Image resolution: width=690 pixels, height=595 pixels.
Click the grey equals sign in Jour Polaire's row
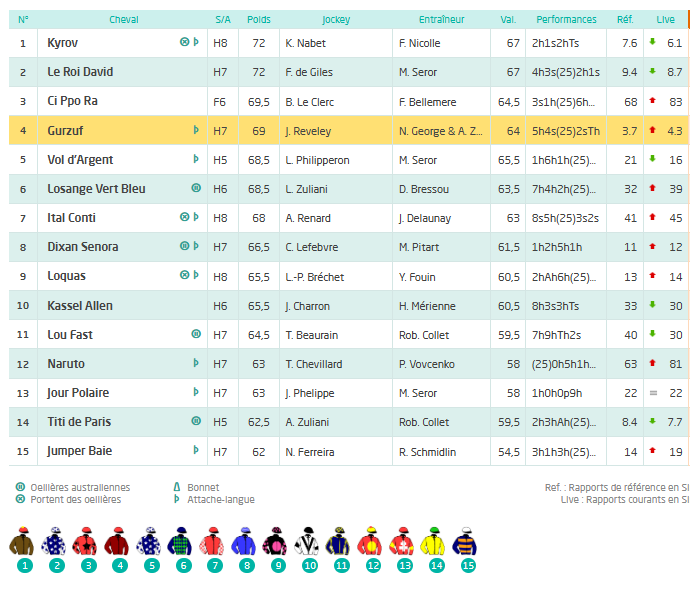(x=652, y=393)
